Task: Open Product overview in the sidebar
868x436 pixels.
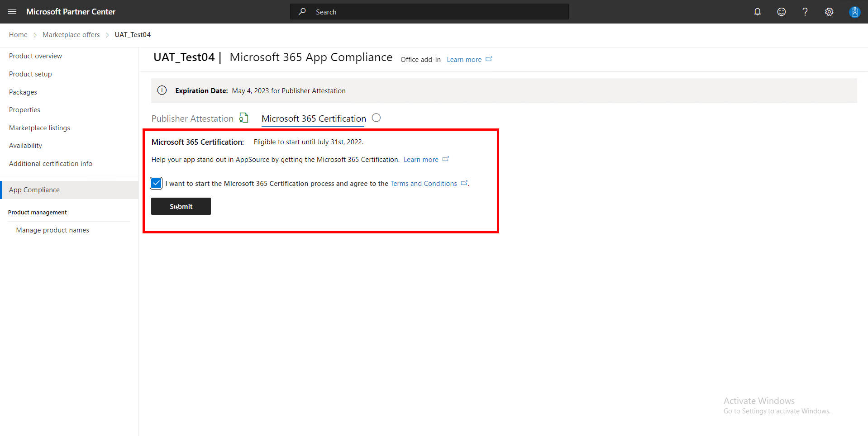Action: tap(35, 56)
